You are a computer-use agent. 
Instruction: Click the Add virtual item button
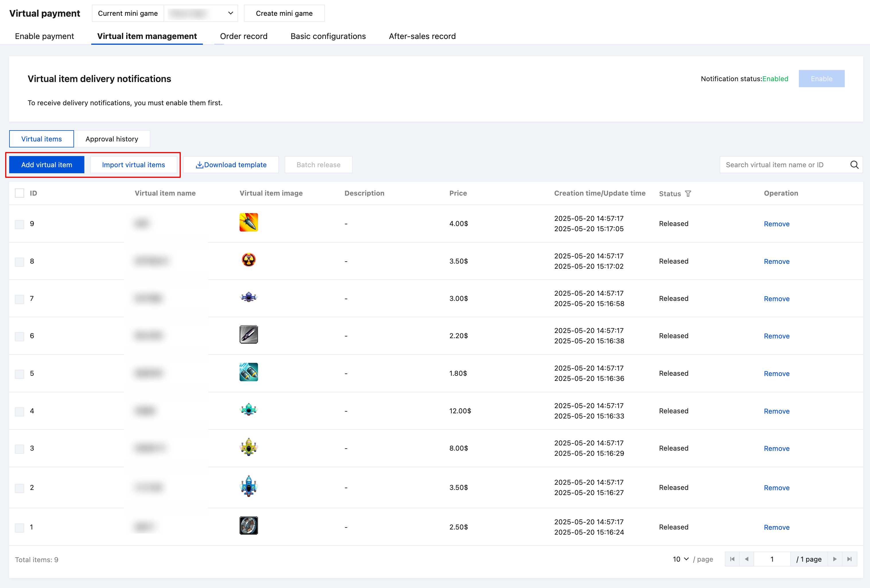pos(47,165)
